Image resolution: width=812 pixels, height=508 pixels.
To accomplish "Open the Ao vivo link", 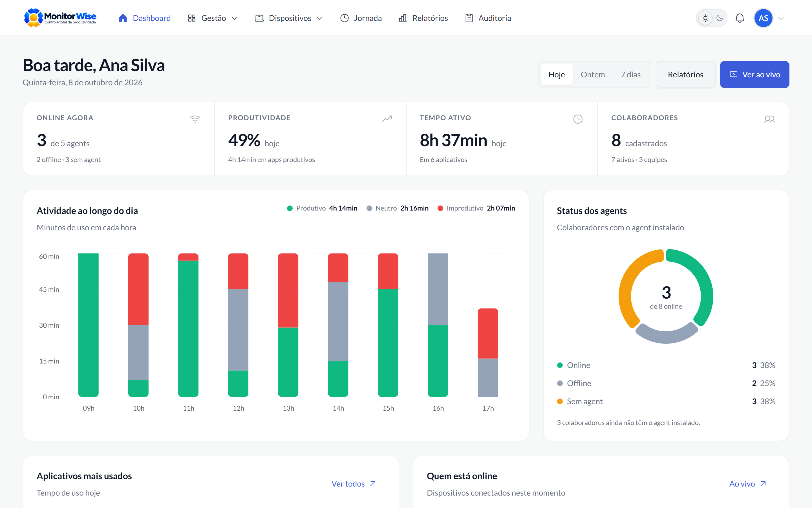I will click(748, 484).
